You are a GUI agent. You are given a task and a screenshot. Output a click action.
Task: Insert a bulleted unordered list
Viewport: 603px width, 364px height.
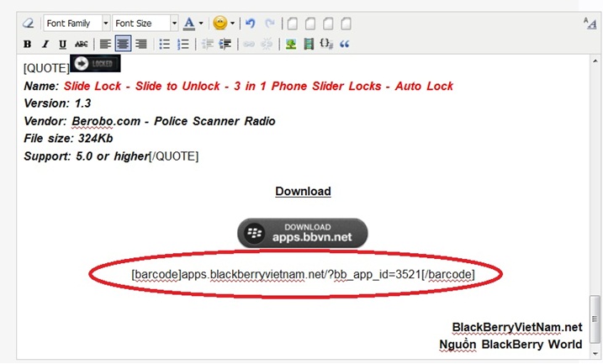pos(164,44)
